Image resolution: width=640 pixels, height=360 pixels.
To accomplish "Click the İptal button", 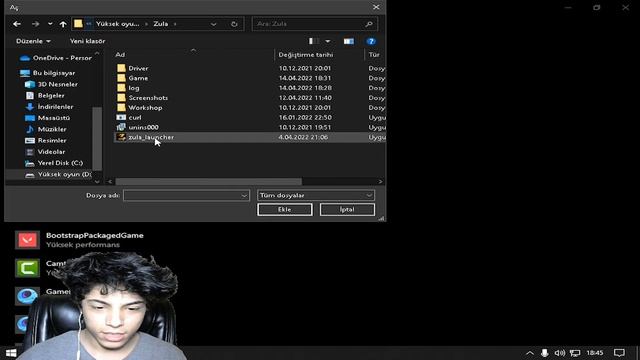I will [x=347, y=209].
